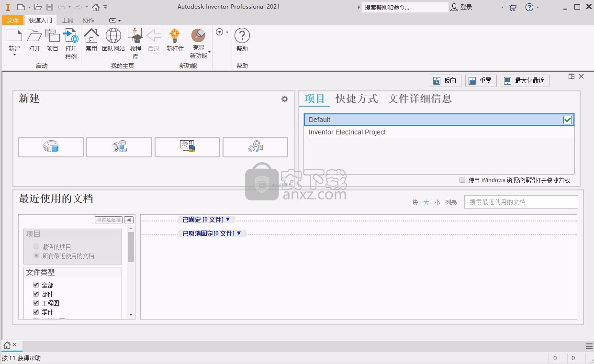Open the 文件 (File) menu tab
The image size is (594, 364).
pos(13,20)
